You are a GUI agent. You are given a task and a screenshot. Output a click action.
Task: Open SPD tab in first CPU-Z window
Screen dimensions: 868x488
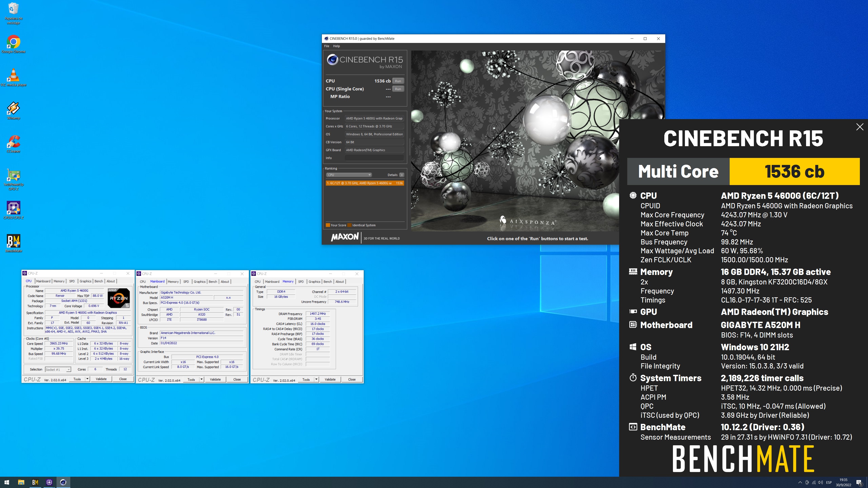coord(72,281)
